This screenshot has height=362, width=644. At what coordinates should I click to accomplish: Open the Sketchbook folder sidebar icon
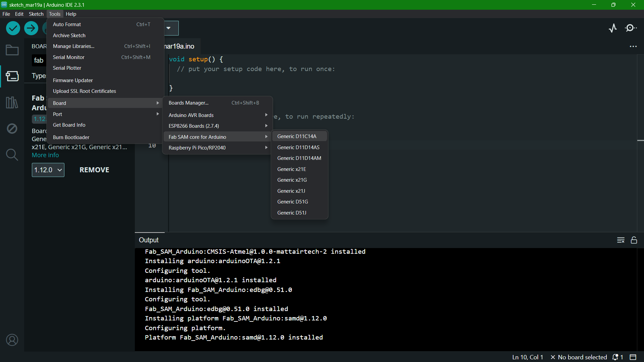[12, 50]
